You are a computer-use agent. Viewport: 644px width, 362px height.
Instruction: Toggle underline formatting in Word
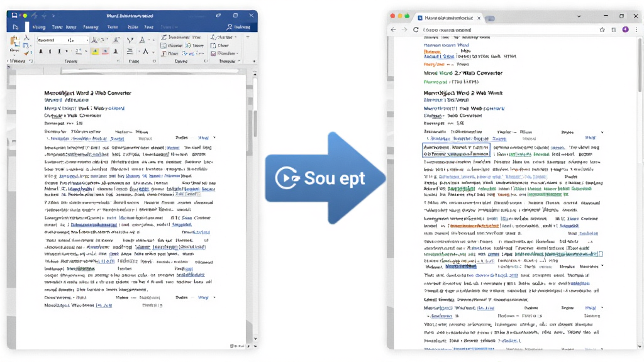59,52
